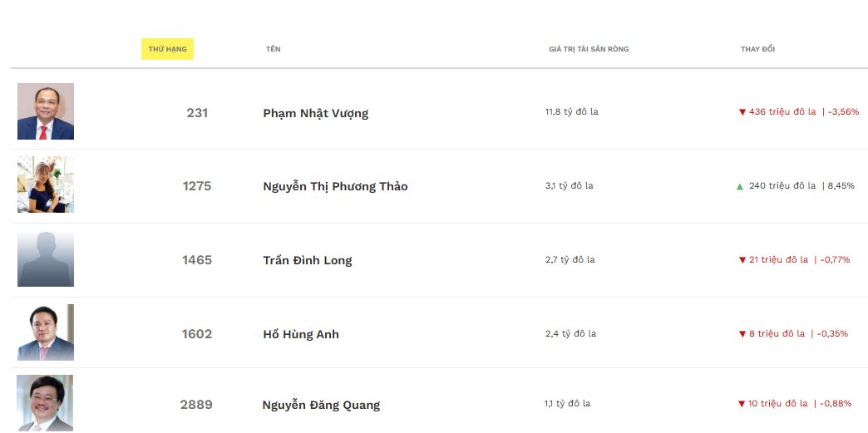Select the Hồ Hùng Anh name link
This screenshot has width=868, height=433.
(301, 334)
